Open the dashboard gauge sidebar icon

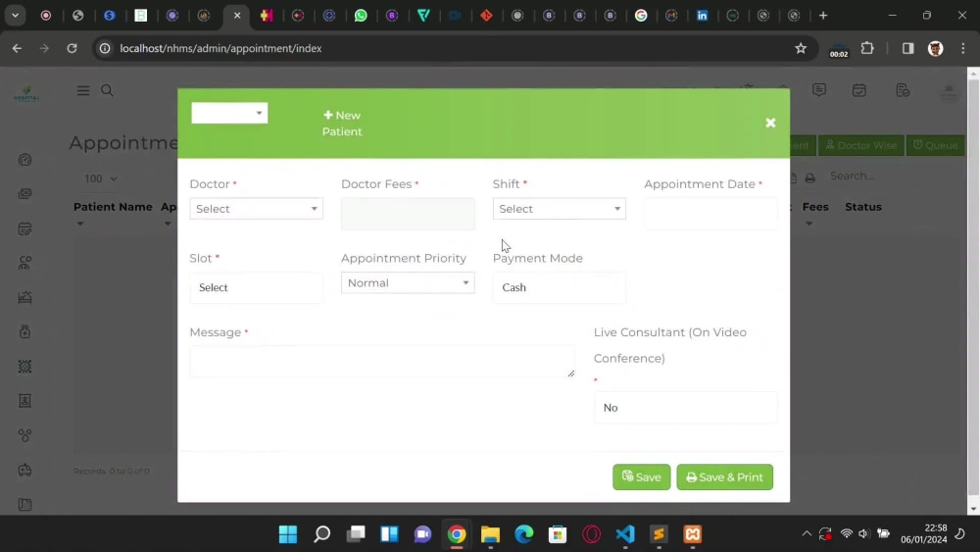(x=25, y=160)
